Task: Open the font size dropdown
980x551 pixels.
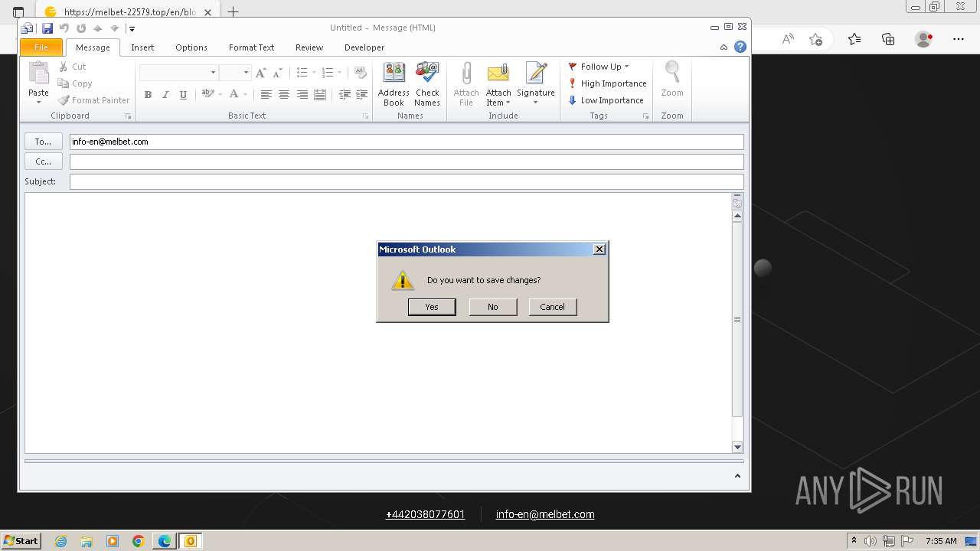Action: 246,73
